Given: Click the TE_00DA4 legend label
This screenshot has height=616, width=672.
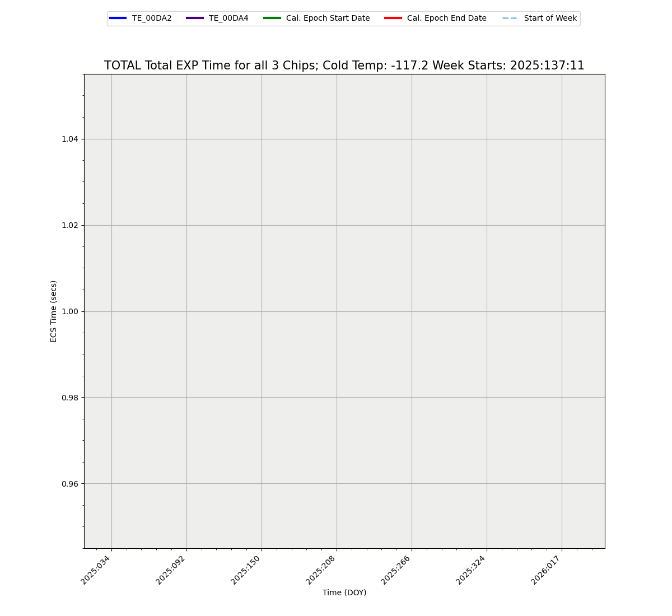Looking at the screenshot, I should click(228, 18).
